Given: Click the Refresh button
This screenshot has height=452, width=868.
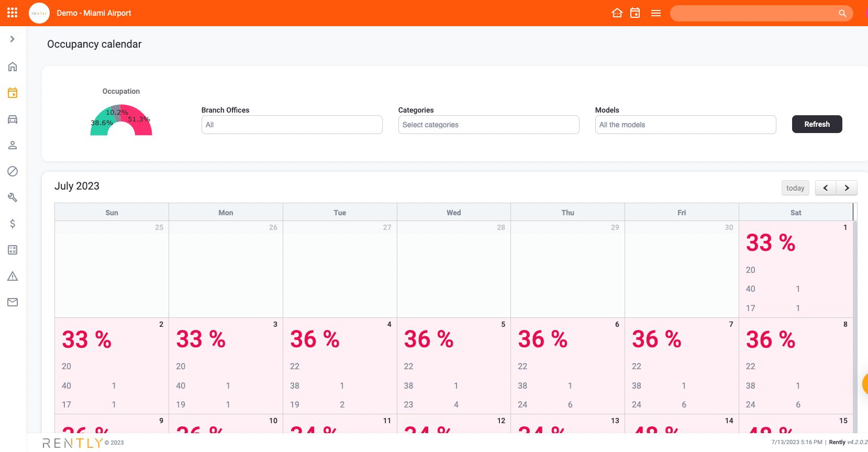Looking at the screenshot, I should (817, 124).
